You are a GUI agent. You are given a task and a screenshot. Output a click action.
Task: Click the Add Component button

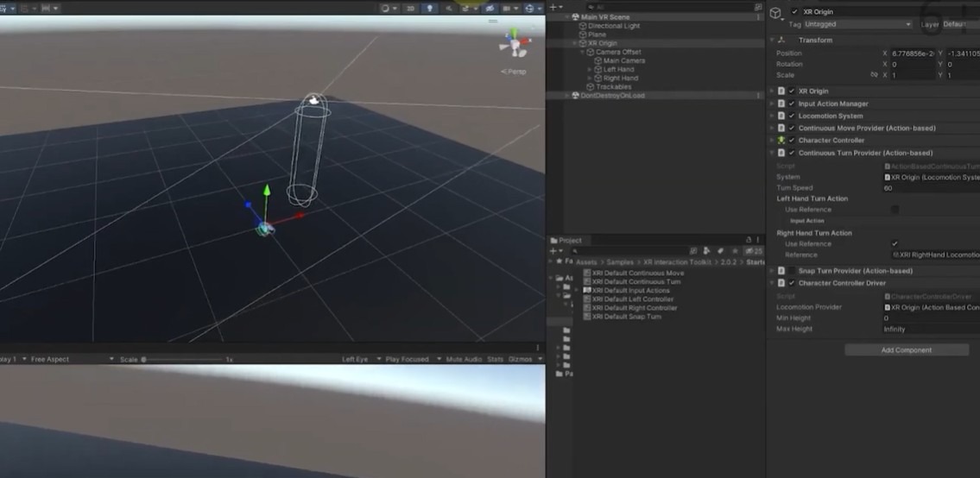point(907,350)
